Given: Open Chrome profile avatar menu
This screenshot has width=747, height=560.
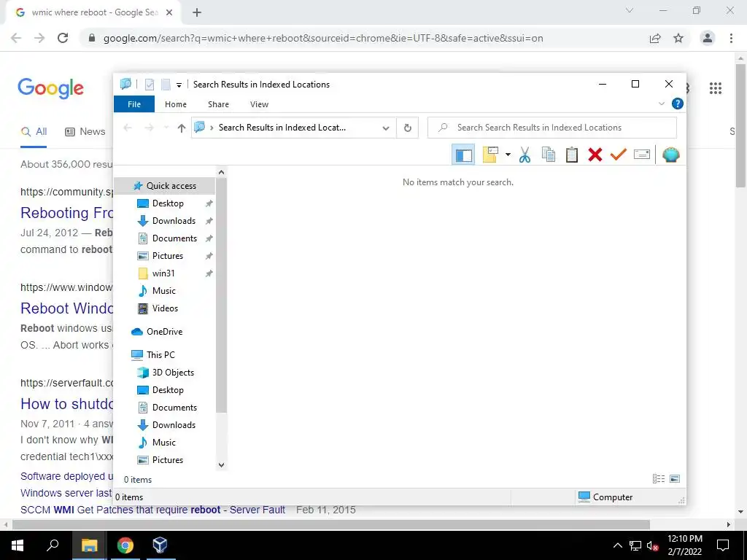Looking at the screenshot, I should (x=708, y=38).
